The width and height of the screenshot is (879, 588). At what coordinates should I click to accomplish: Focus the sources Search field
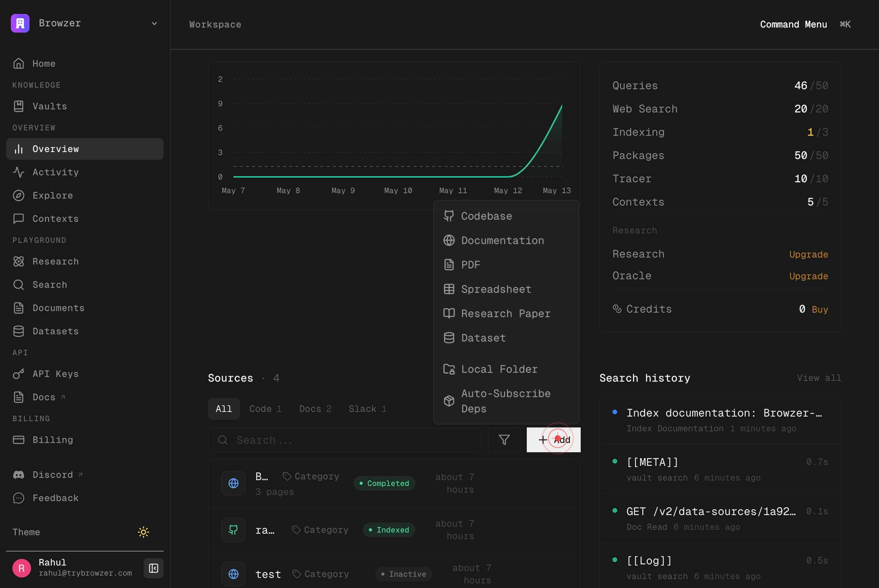click(345, 440)
